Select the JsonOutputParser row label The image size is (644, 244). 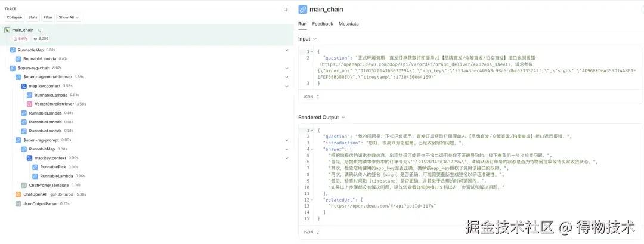click(41, 203)
